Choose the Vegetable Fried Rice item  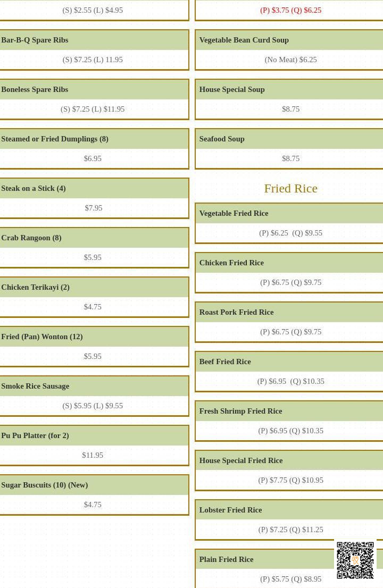click(x=234, y=214)
